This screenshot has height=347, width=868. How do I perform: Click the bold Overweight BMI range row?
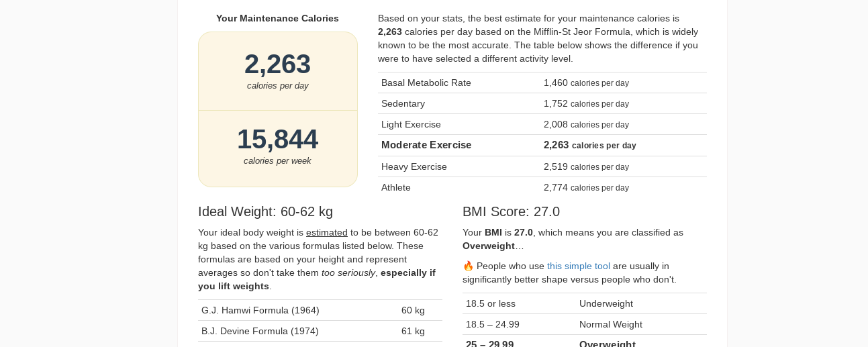(x=584, y=343)
